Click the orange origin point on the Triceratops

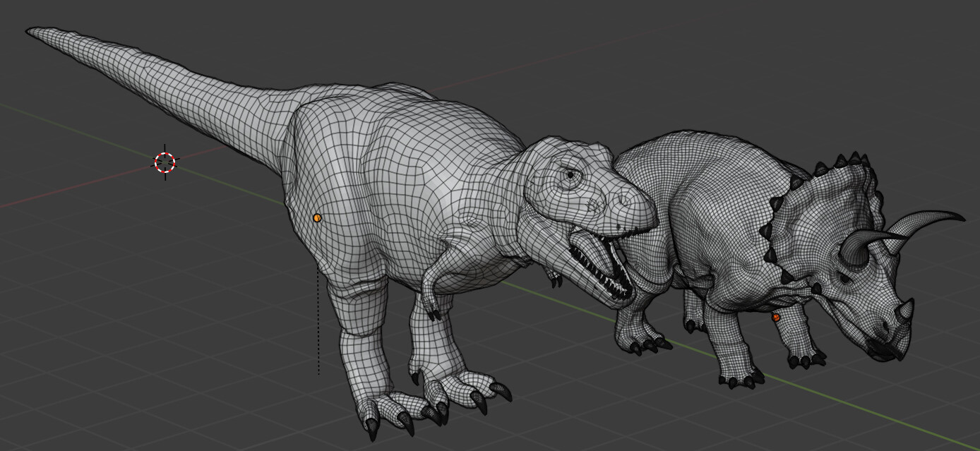[x=775, y=319]
